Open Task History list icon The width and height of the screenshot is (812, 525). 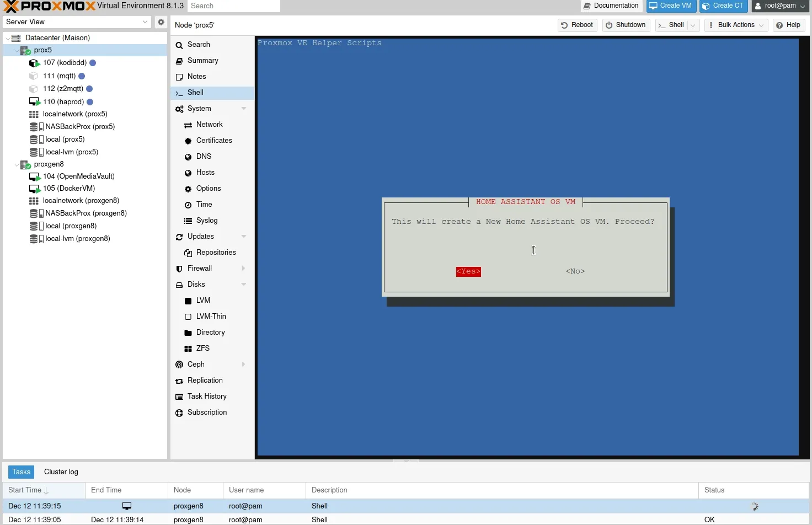[x=179, y=397]
